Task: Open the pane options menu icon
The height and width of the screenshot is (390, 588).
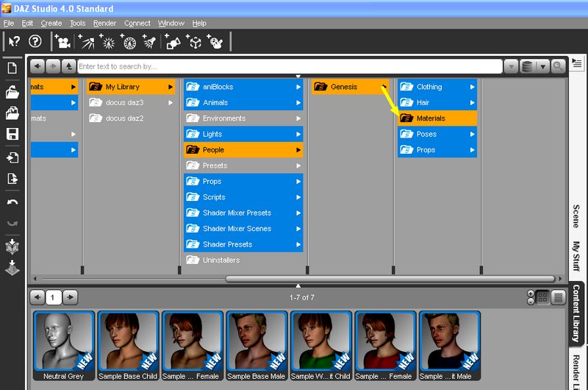Action: coord(577,63)
